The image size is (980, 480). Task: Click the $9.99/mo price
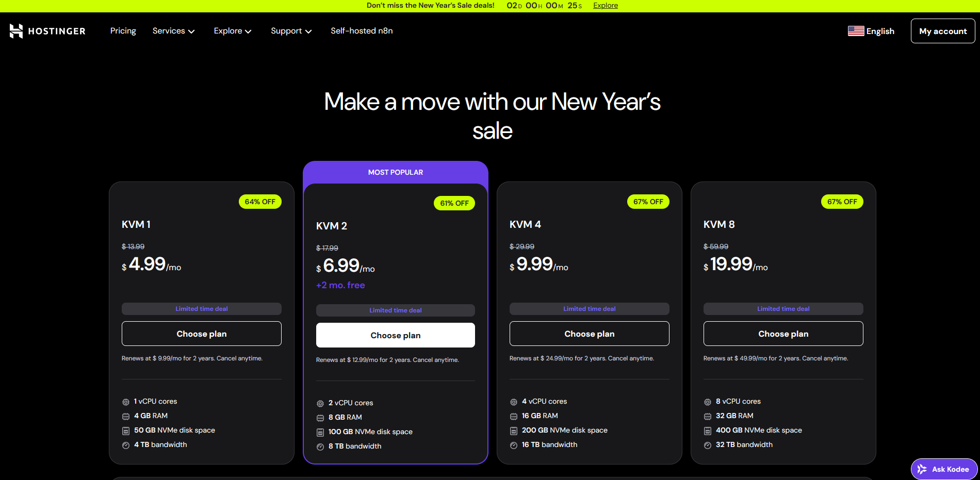539,264
